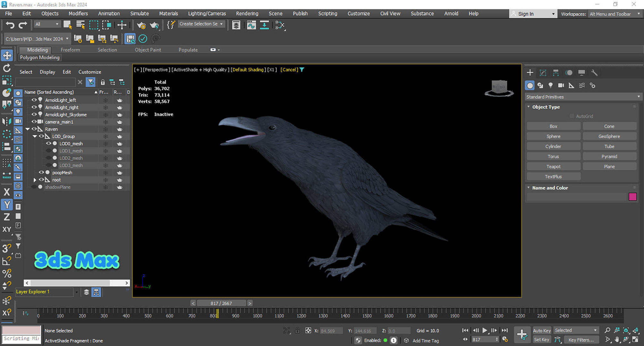The height and width of the screenshot is (346, 644).
Task: Click the time slider showing 817 / 2667
Action: click(221, 303)
